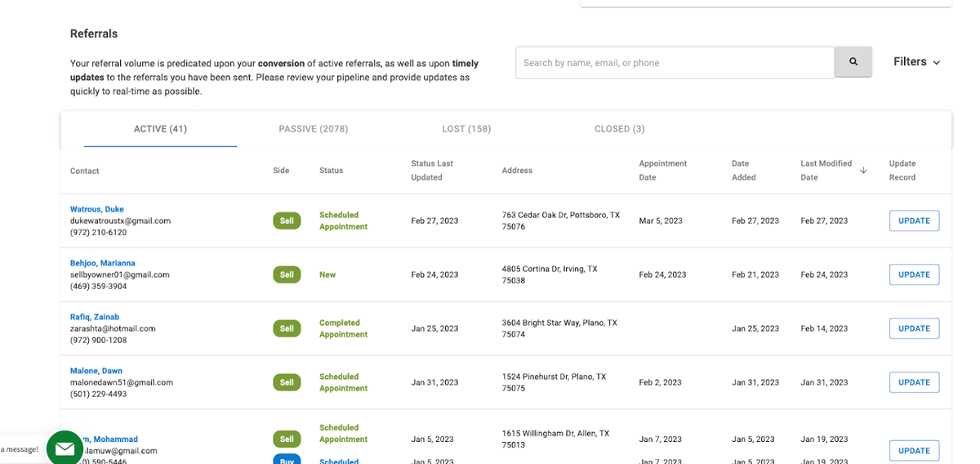Click Update button for Duke Watrous

click(x=914, y=221)
